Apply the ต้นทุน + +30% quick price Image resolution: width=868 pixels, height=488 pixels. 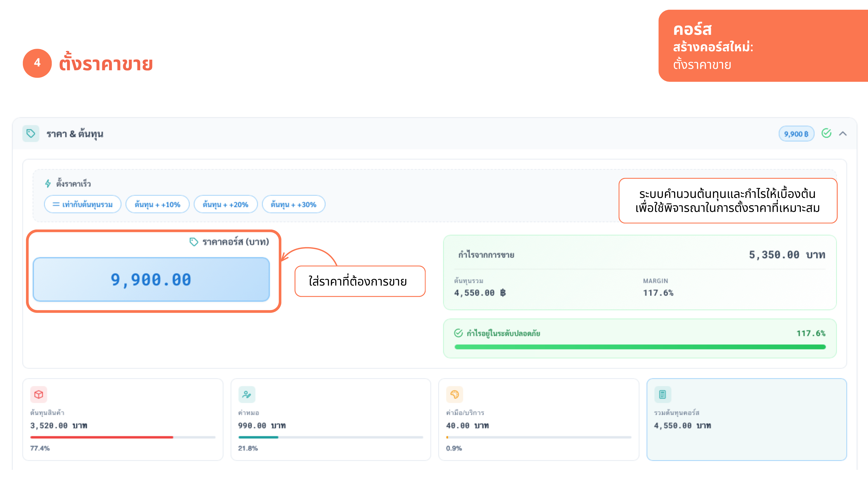point(293,204)
